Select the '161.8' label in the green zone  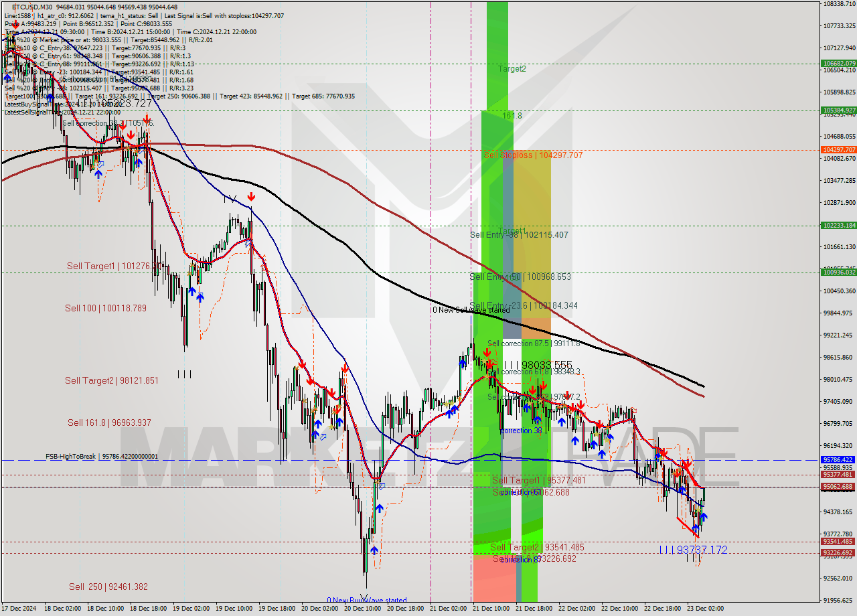(x=512, y=115)
